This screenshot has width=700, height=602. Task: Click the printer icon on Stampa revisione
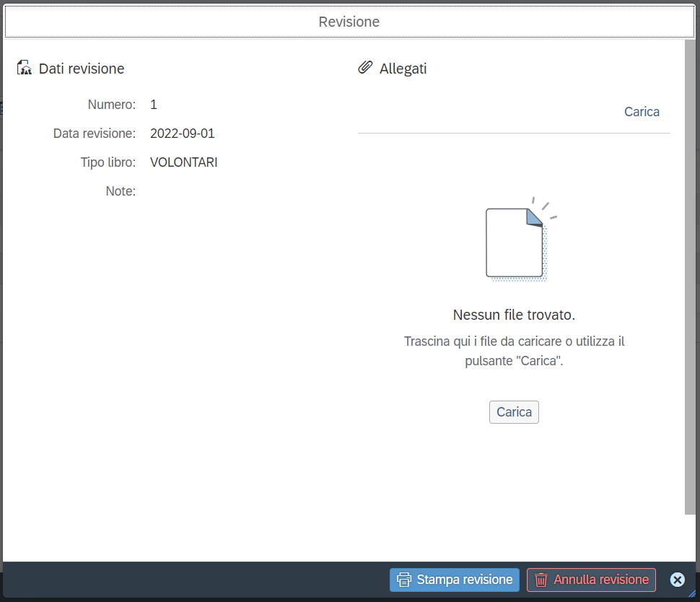tap(404, 580)
